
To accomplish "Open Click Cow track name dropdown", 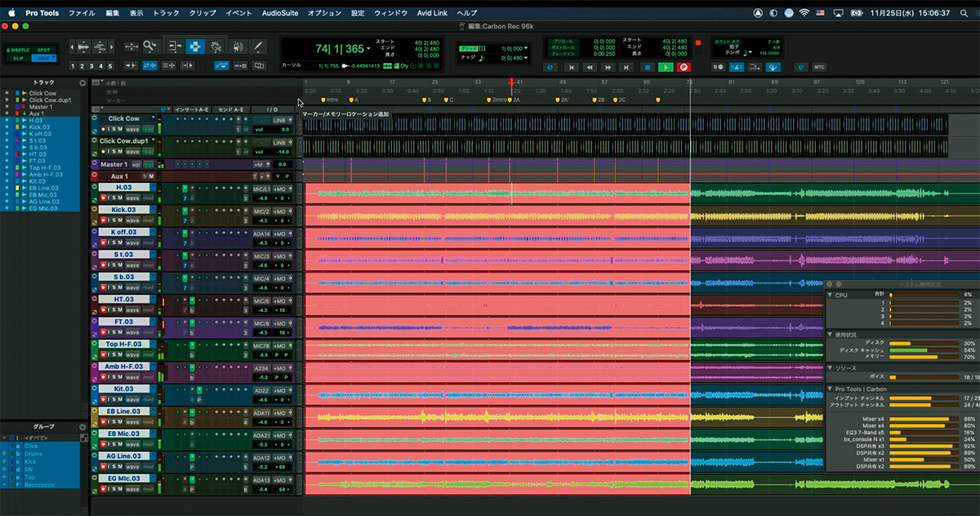I will point(154,118).
